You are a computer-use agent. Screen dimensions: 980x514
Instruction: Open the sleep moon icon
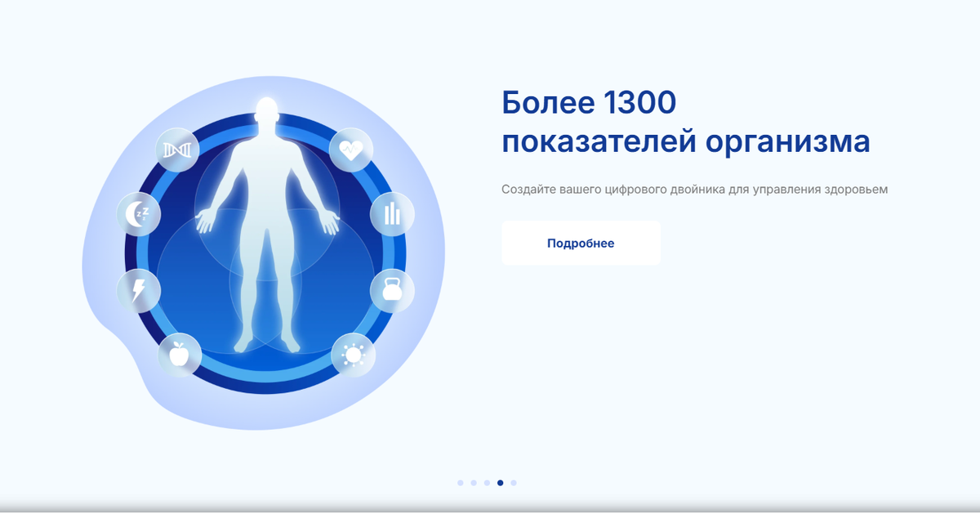pos(138,215)
